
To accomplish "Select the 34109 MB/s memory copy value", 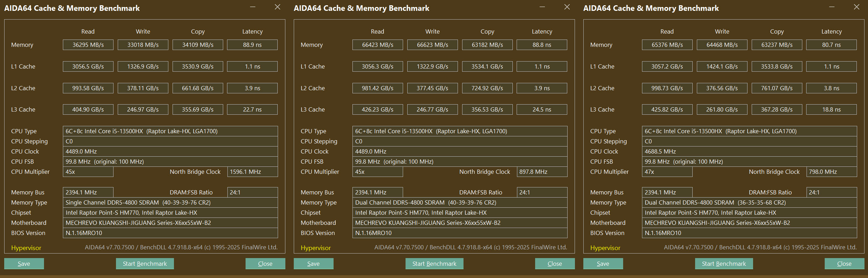I will click(x=198, y=45).
